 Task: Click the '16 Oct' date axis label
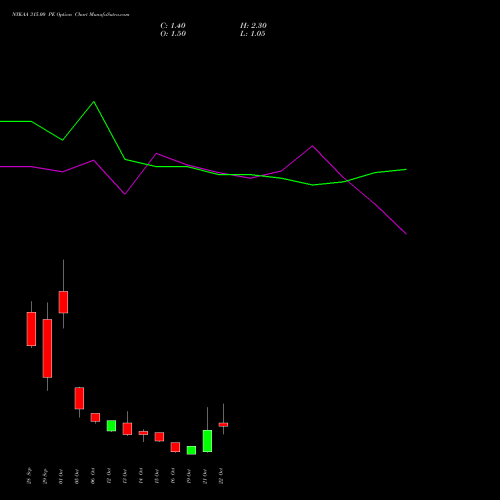[173, 476]
